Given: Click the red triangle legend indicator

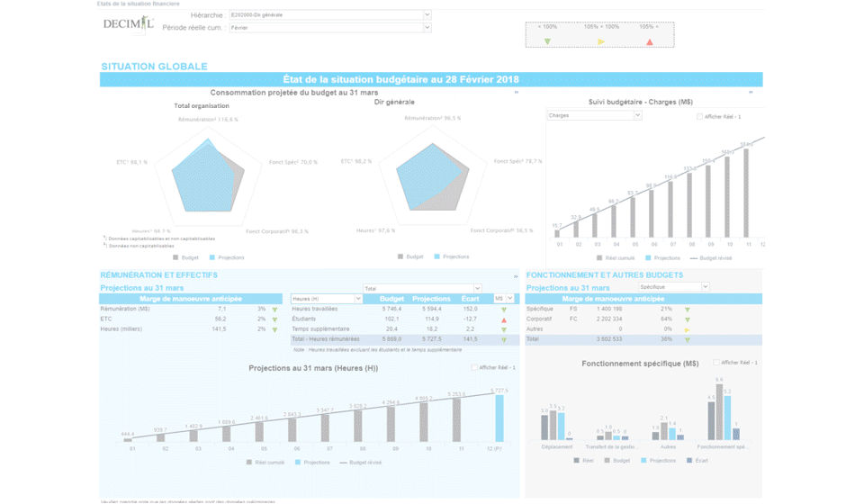Looking at the screenshot, I should pos(650,42).
